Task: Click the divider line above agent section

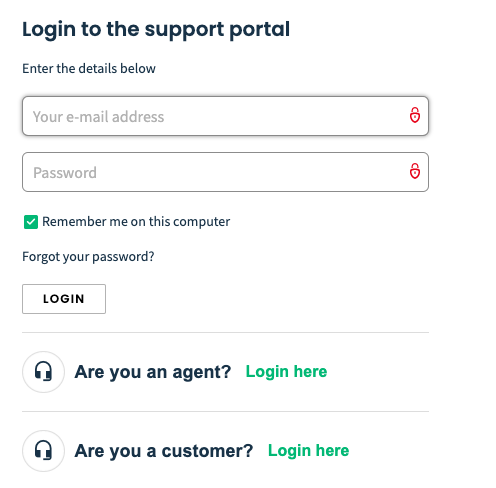Action: [225, 332]
